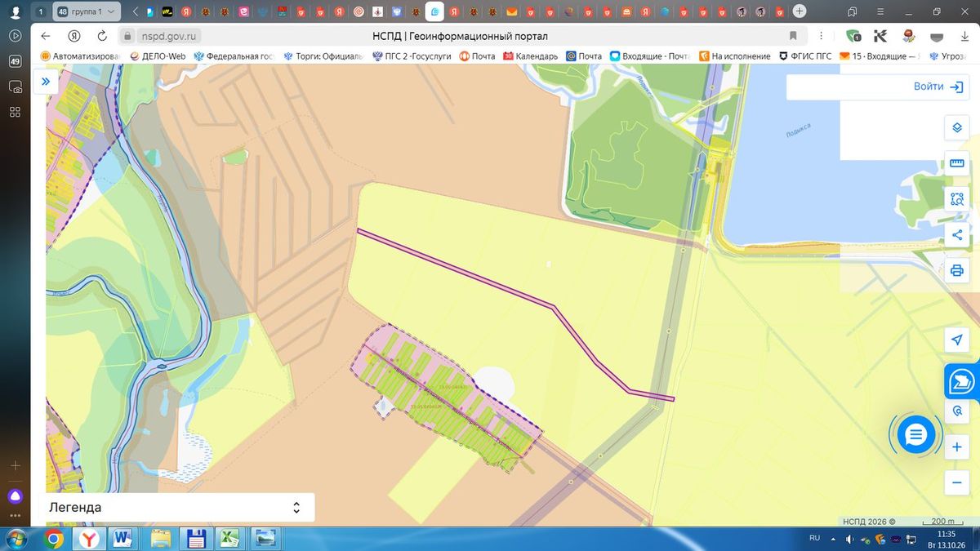Image resolution: width=980 pixels, height=551 pixels.
Task: Zoom out the map with minus
Action: tap(957, 483)
